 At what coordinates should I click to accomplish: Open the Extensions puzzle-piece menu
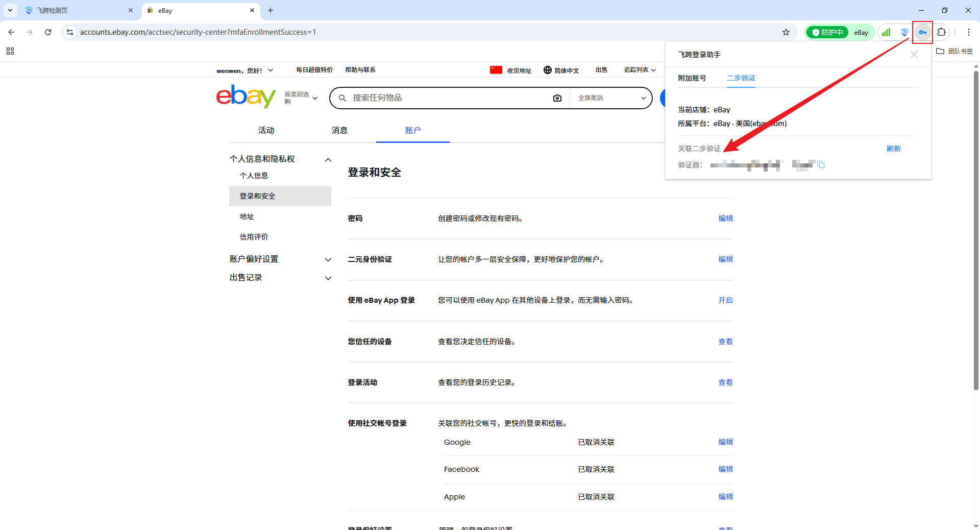[942, 32]
